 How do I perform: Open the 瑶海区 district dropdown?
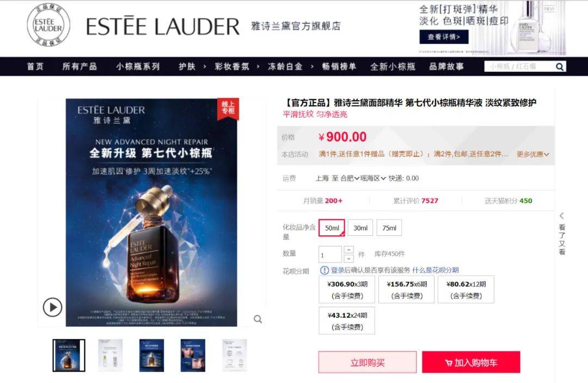pyautogui.click(x=373, y=178)
